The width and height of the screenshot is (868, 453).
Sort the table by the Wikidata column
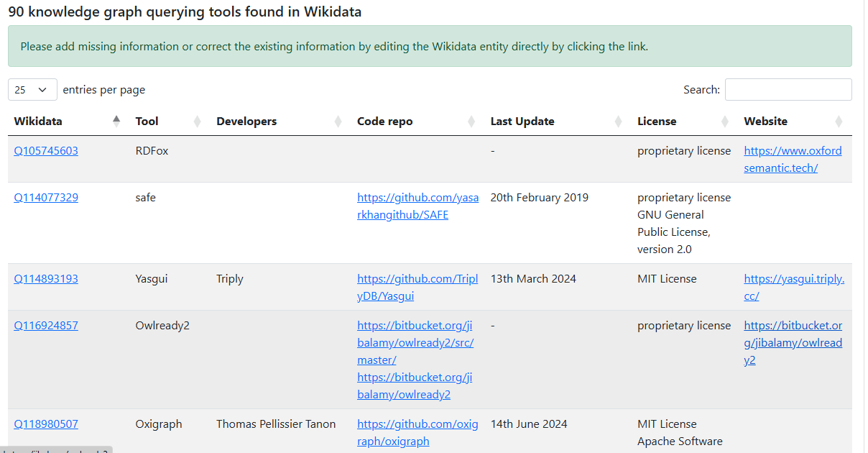(x=68, y=122)
